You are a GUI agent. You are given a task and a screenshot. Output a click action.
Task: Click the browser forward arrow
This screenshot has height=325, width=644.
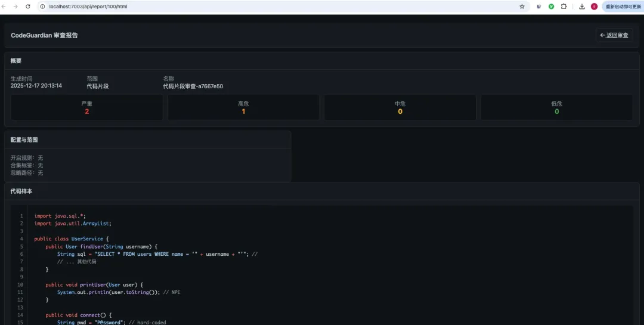[x=16, y=7]
